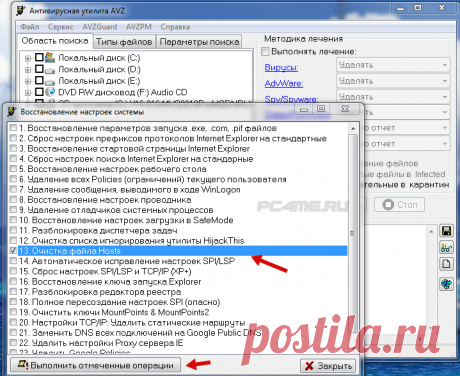Expand the Локальный диск (E:) tree node

[28, 81]
